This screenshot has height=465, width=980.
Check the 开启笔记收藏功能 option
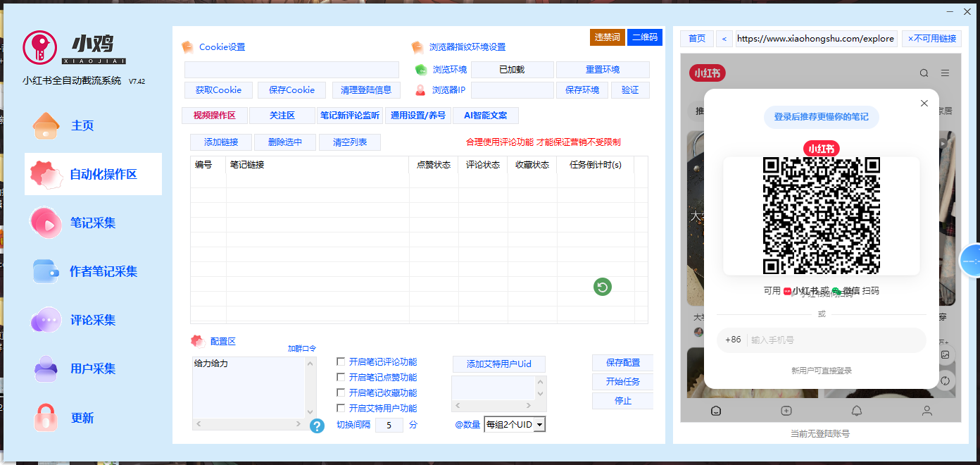(341, 393)
